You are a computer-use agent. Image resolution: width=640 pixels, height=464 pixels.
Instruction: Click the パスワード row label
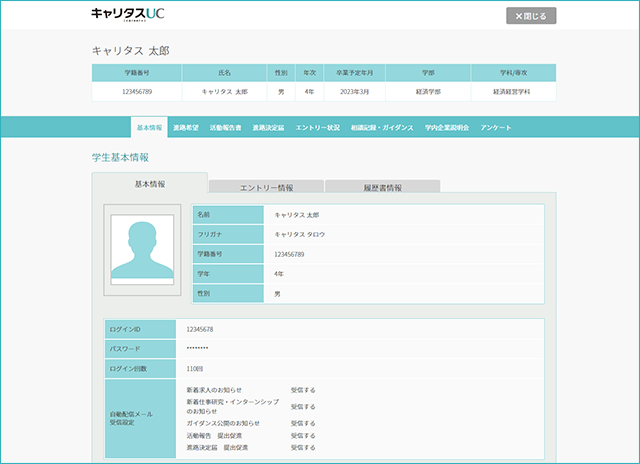click(x=140, y=349)
